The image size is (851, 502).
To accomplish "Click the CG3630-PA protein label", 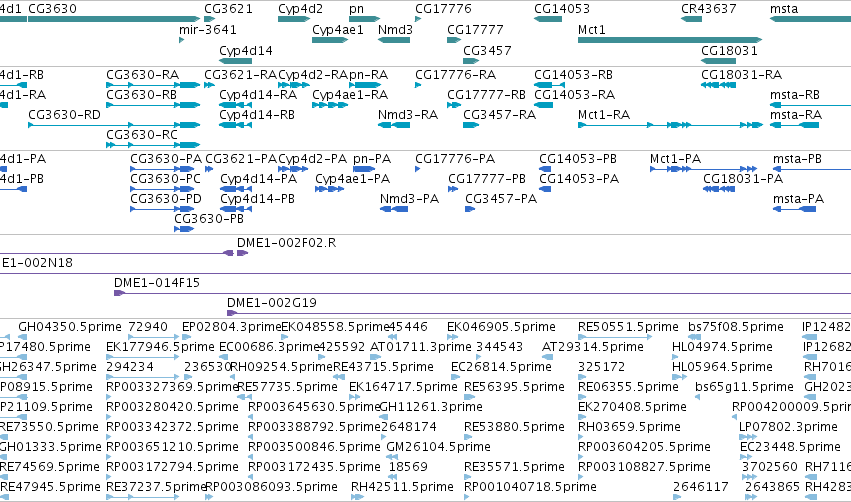I will (166, 158).
